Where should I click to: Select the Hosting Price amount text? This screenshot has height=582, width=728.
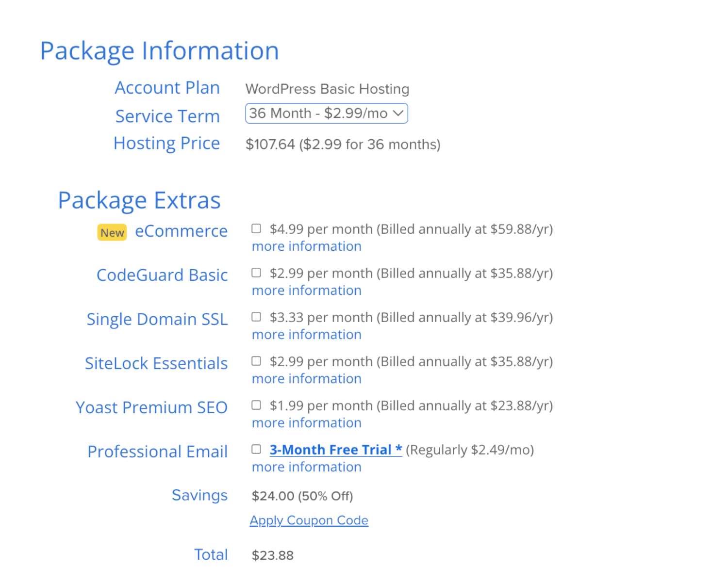click(x=343, y=144)
